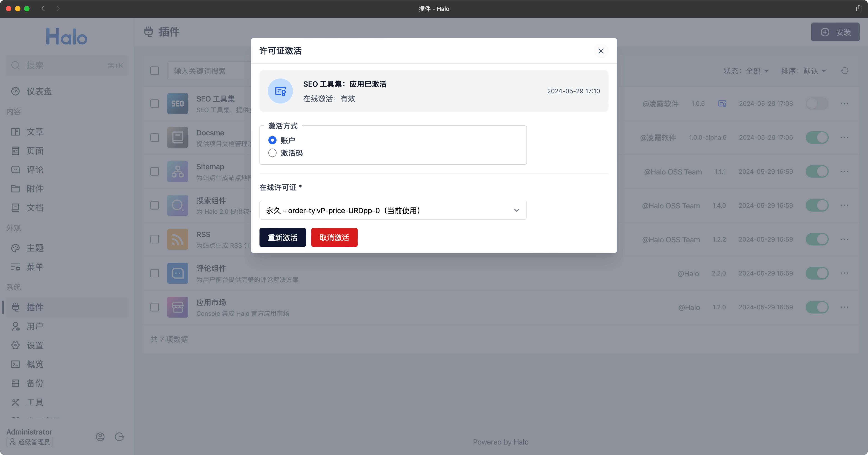Check the select-all checkbox above plugin list

coord(155,71)
